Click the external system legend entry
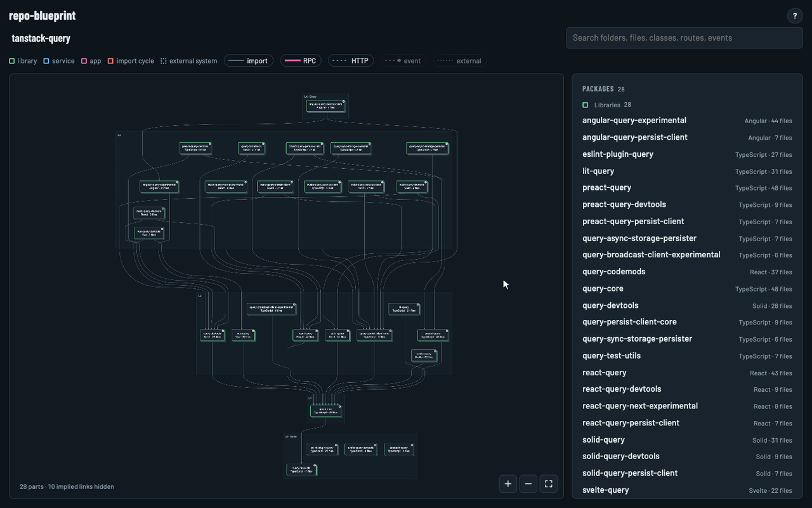This screenshot has width=812, height=508. pyautogui.click(x=188, y=61)
